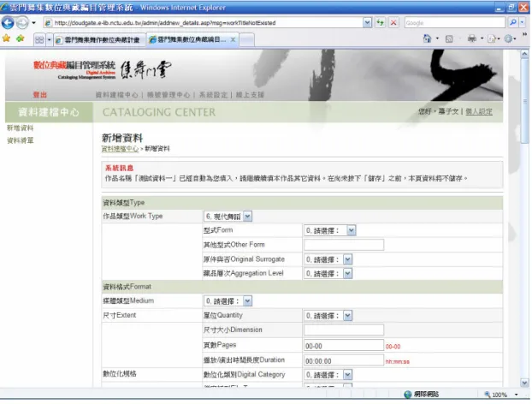Viewport: 532px width, 404px height.
Task: Open the Original Surrogate dropdown
Action: pyautogui.click(x=328, y=260)
